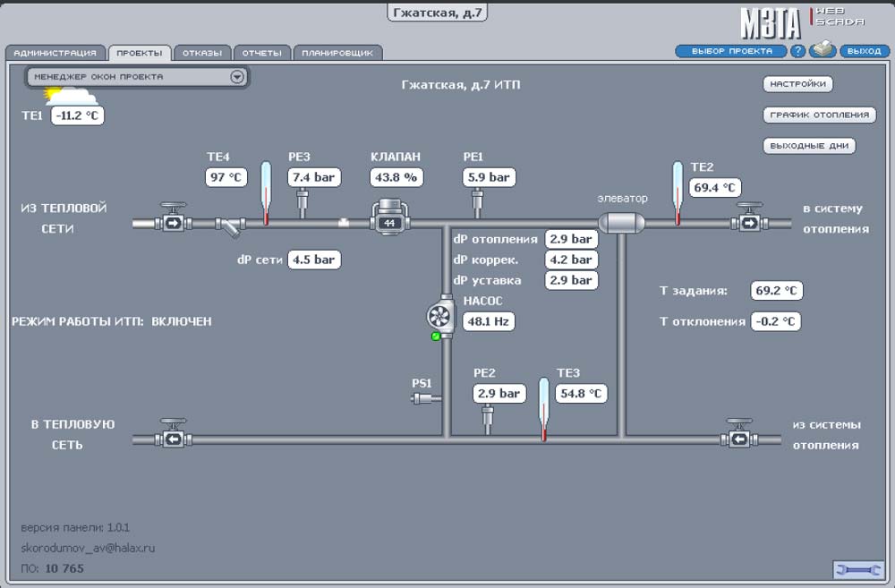The image size is (895, 588).
Task: Open the Администрация tab
Action: (x=55, y=53)
